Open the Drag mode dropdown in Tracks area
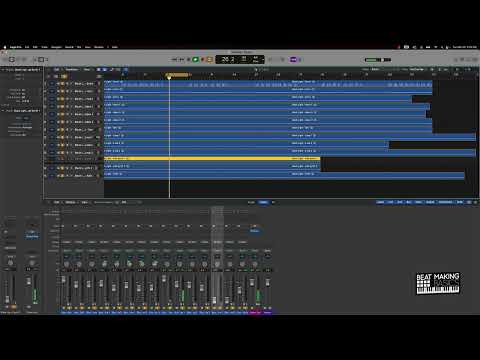The image size is (480, 360). (x=417, y=69)
